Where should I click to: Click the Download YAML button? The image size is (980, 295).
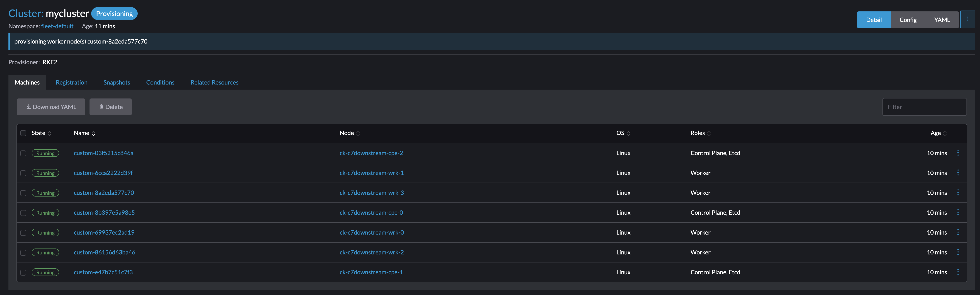[51, 107]
